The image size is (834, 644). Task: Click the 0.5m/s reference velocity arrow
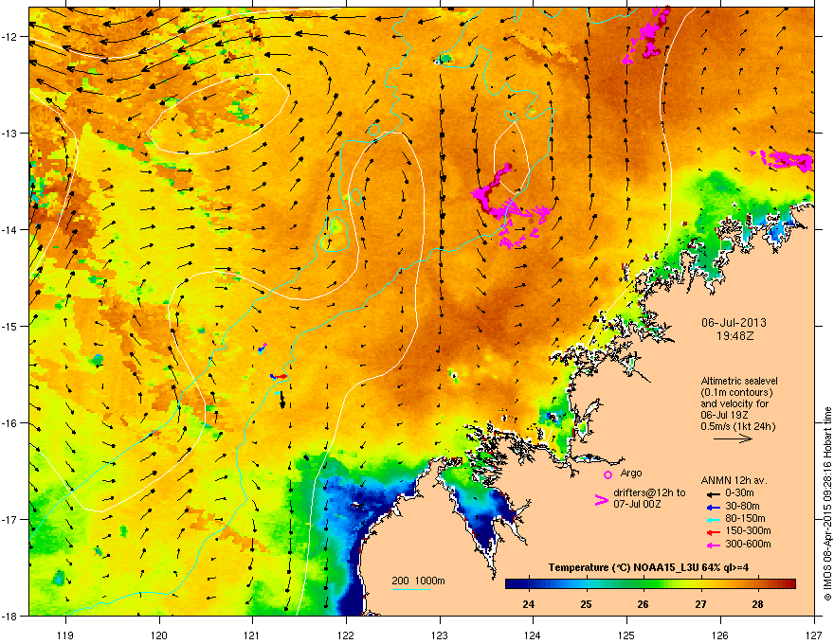coord(733,438)
